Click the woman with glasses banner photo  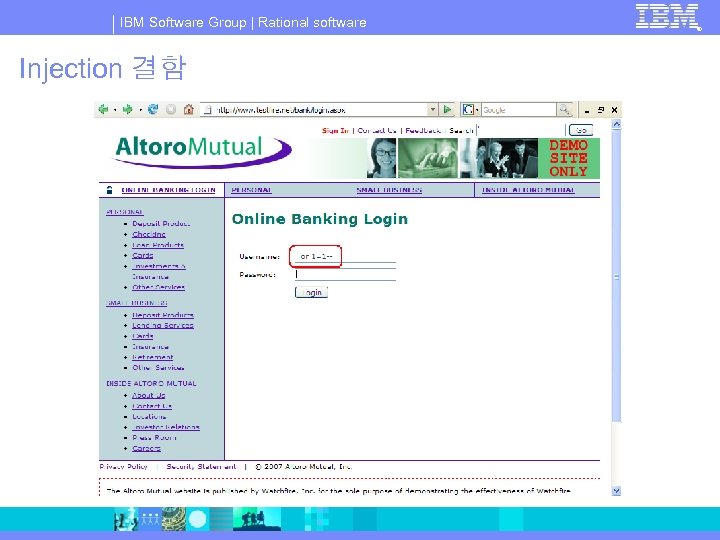tap(382, 158)
